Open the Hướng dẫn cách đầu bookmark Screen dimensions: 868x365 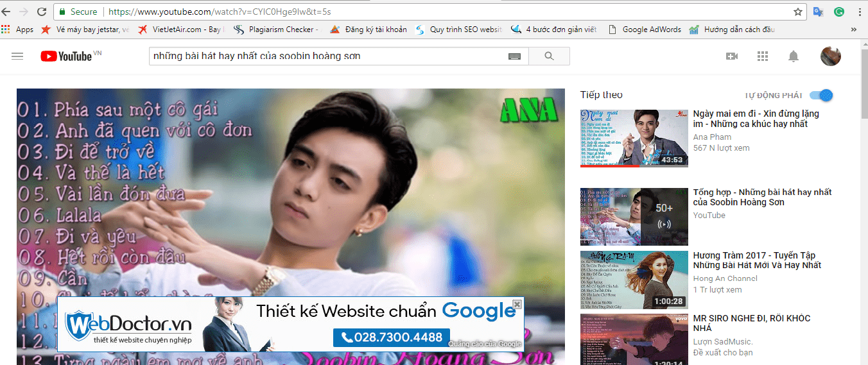tap(733, 30)
